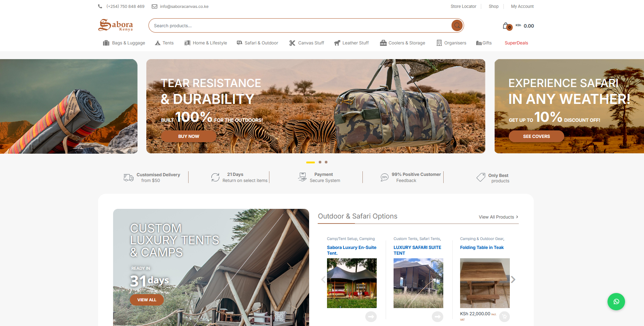Open Coolers & Storage menu

click(x=402, y=43)
